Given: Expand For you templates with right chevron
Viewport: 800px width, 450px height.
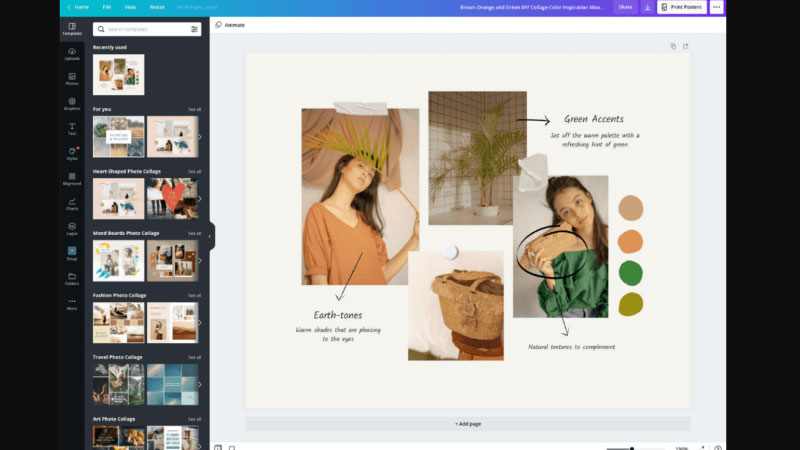Looking at the screenshot, I should (199, 137).
